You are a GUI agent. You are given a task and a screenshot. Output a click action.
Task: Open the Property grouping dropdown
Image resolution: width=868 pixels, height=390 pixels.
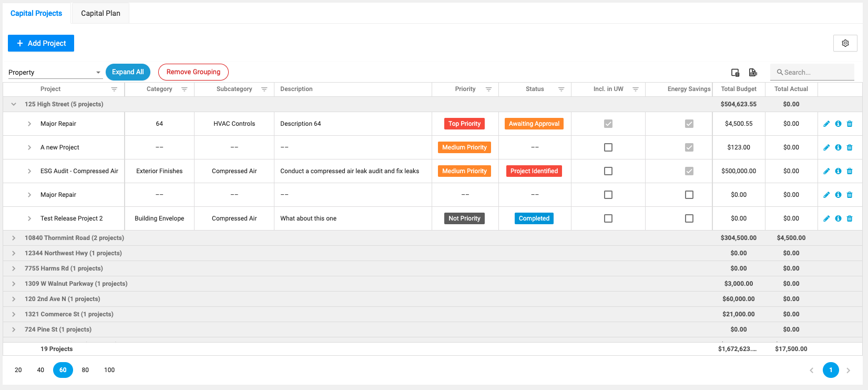(55, 73)
